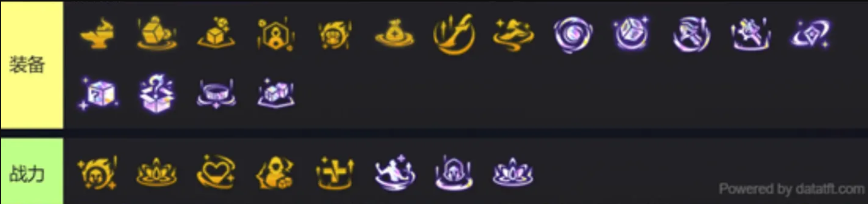Screen dimensions: 868x204
Task: Click the gold hexagon person icon
Action: pyautogui.click(x=276, y=34)
